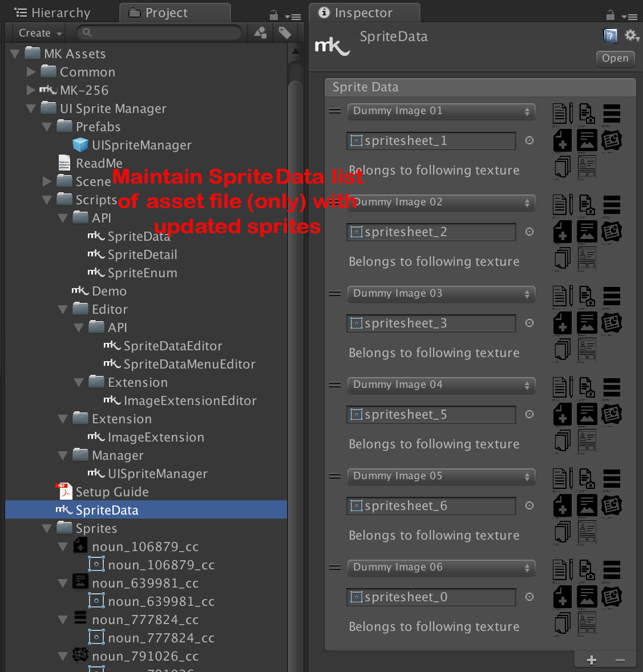Select the noun_639981_cc texture icon
The height and width of the screenshot is (672, 643).
click(x=80, y=582)
